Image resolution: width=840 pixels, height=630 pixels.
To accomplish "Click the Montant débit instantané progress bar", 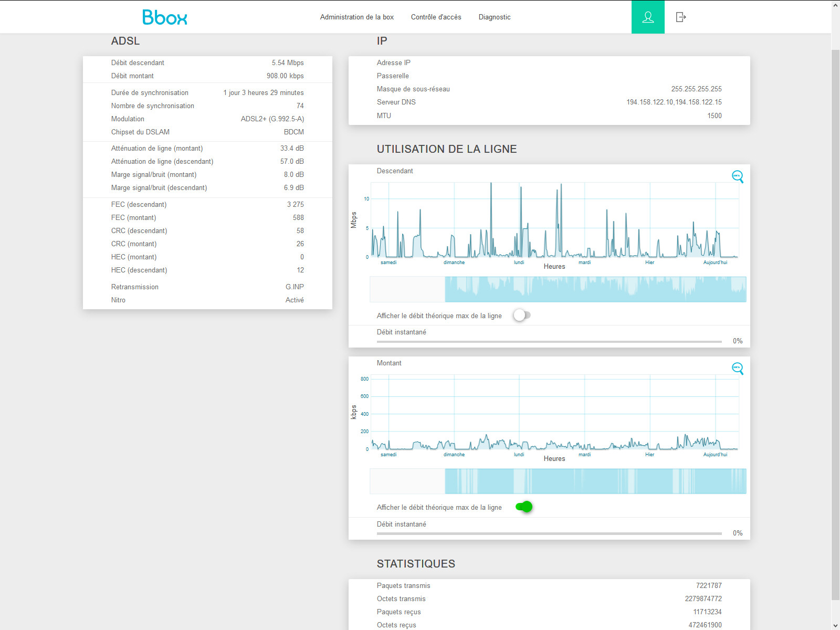I will coord(549,533).
